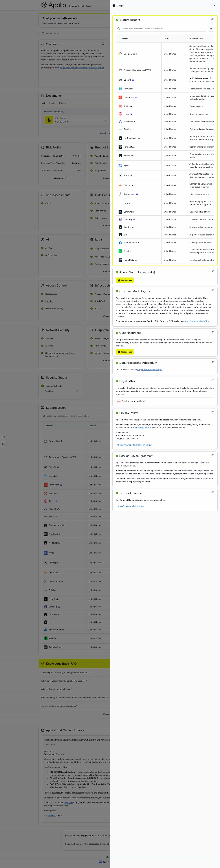This screenshot has height=868, width=220.
Task: Open Qualys SSL Labs under Security Grades
Action: pyautogui.click(x=54, y=386)
